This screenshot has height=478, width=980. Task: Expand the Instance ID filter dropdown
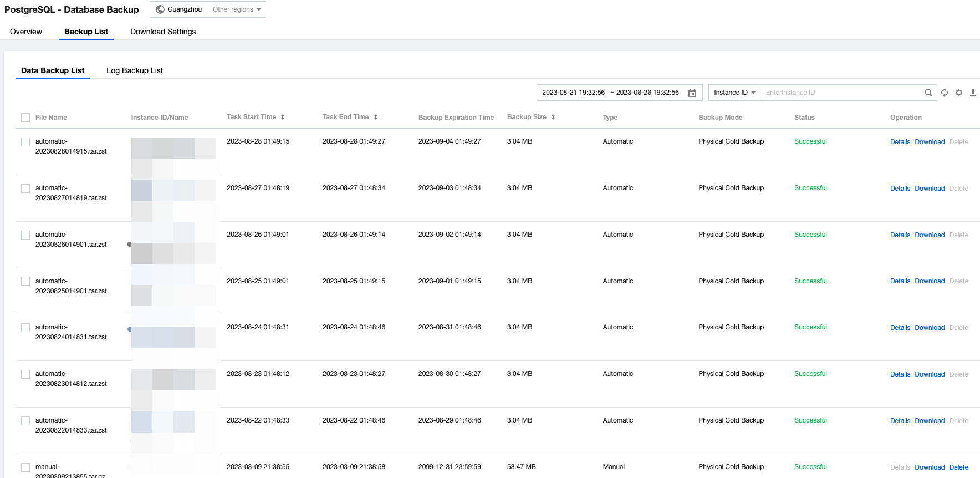(x=734, y=93)
